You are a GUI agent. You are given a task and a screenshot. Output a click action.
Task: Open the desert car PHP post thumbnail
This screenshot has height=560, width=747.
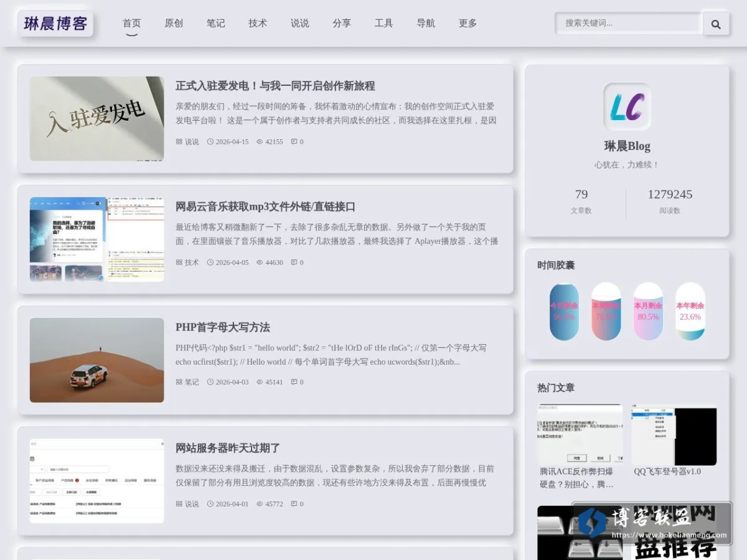[x=97, y=360]
